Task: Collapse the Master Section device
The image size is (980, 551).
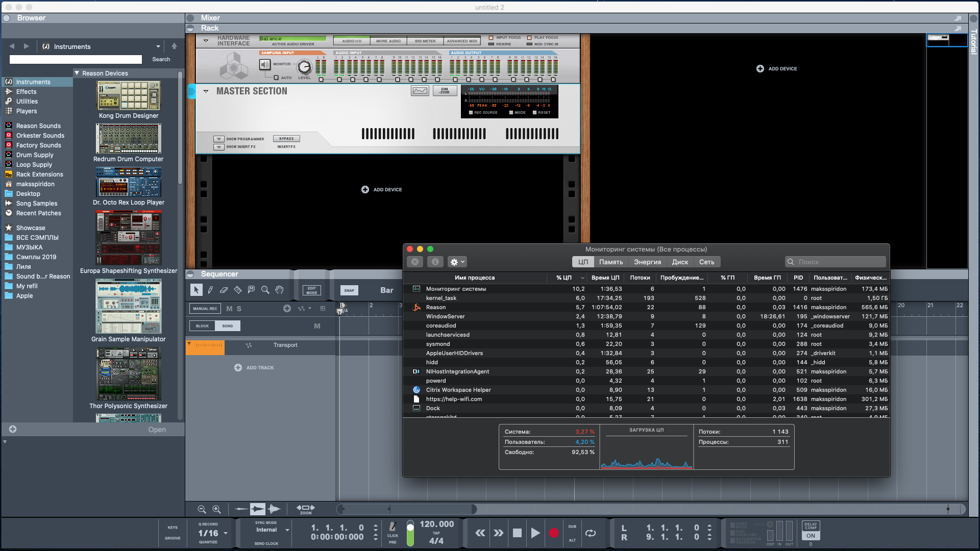Action: pyautogui.click(x=206, y=91)
